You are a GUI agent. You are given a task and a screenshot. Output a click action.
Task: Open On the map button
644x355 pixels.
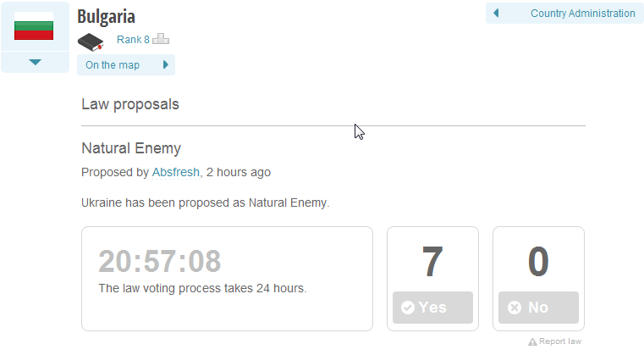click(126, 65)
